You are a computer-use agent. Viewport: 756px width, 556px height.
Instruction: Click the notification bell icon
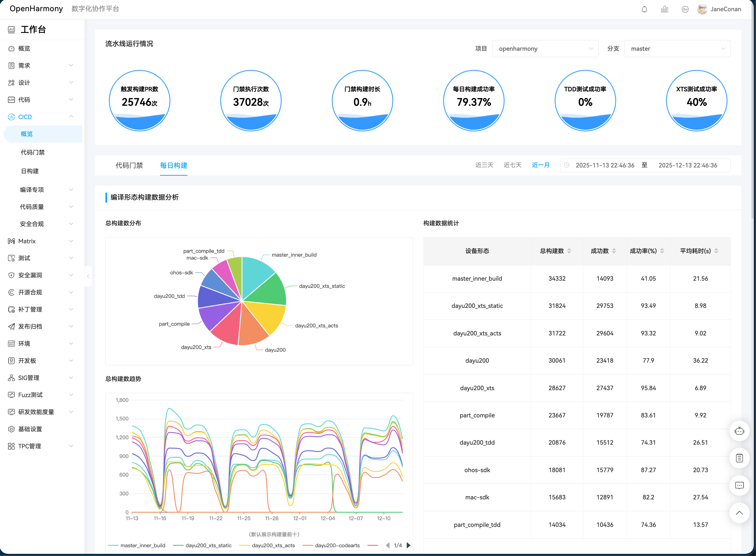point(644,9)
